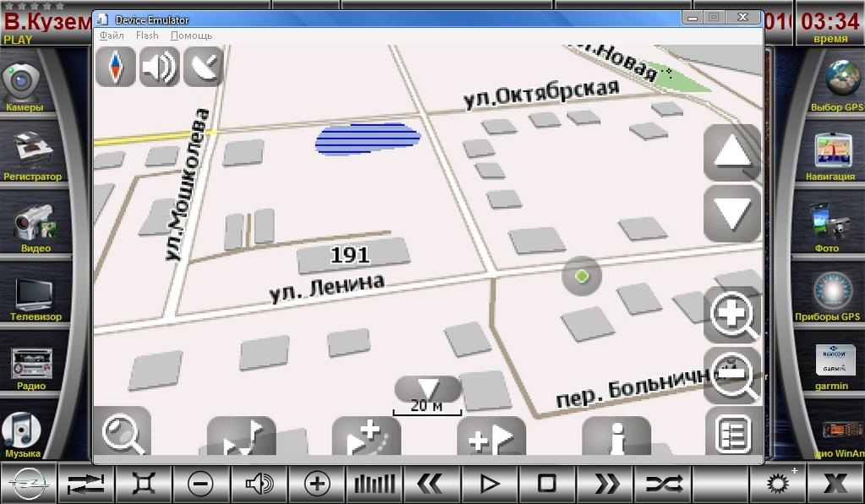This screenshot has height=504, width=865.
Task: Click the Device Emulator title bar icon
Action: [x=102, y=19]
